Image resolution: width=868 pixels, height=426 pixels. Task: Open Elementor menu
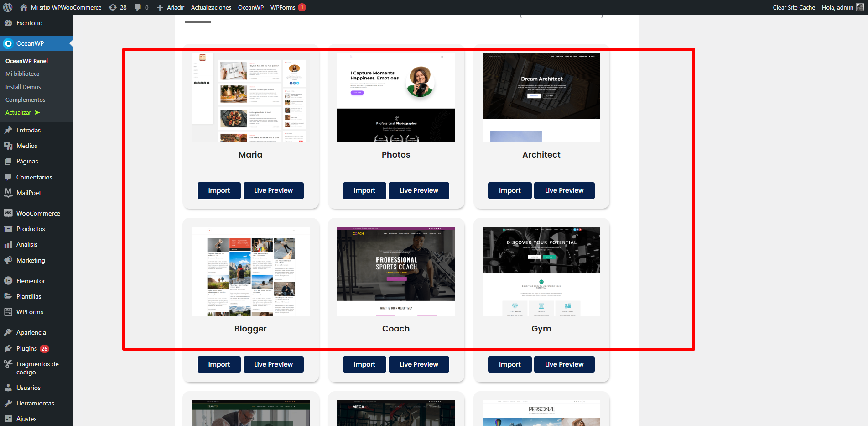coord(36,281)
